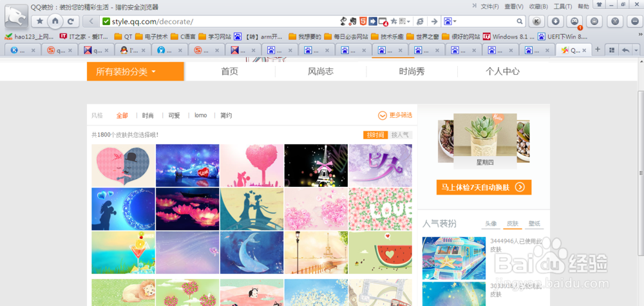The width and height of the screenshot is (644, 306).
Task: Select the 时尚 style filter
Action: (x=148, y=115)
